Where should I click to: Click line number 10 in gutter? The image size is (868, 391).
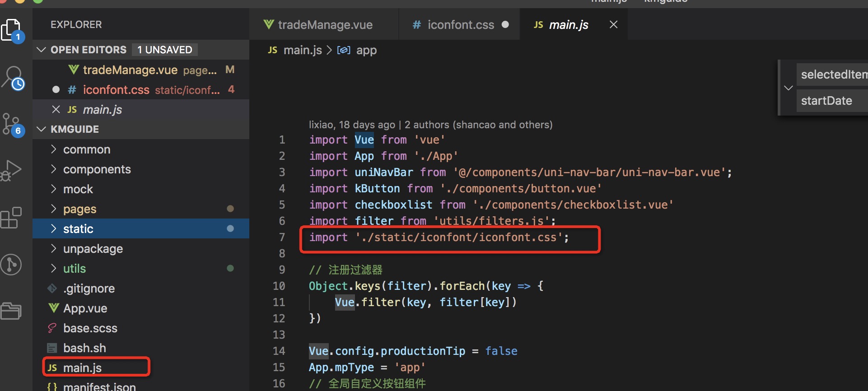[x=279, y=286]
